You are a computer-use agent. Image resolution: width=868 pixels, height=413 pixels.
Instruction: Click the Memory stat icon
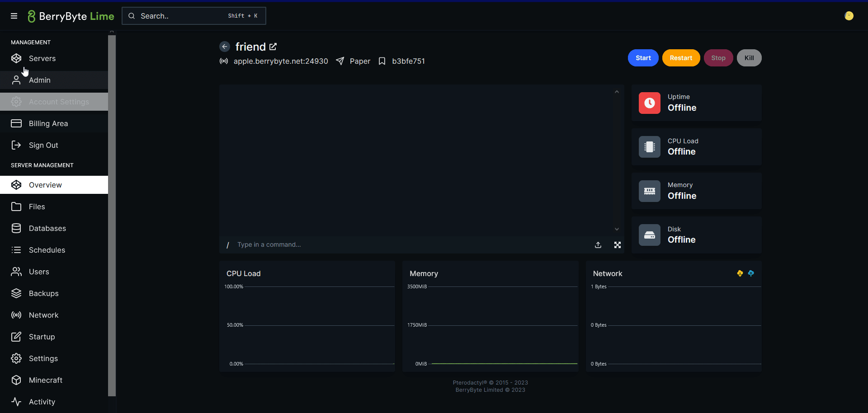(650, 191)
